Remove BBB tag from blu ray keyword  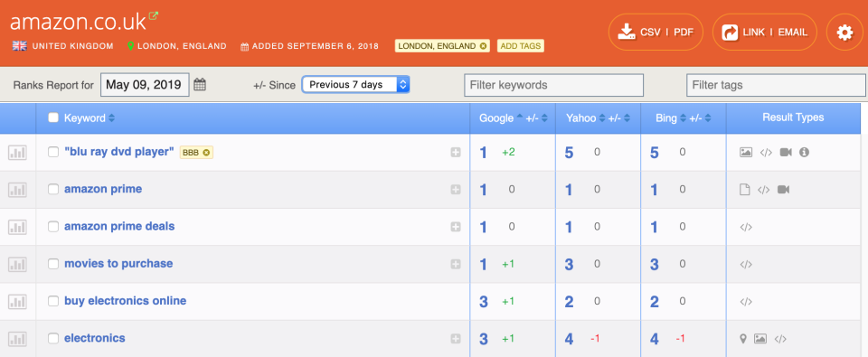coord(206,152)
